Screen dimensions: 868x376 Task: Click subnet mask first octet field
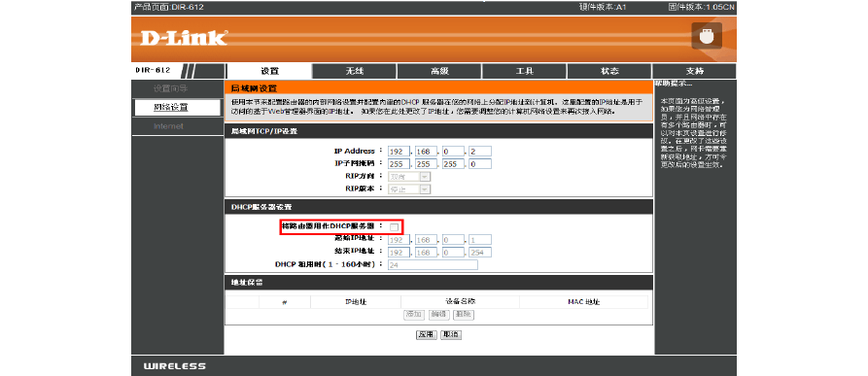tap(399, 163)
